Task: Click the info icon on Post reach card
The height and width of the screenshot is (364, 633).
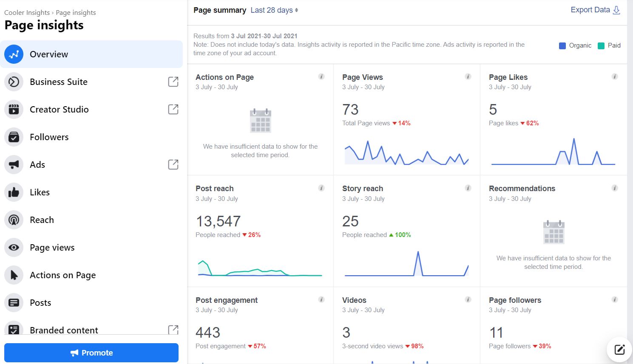Action: 321,188
